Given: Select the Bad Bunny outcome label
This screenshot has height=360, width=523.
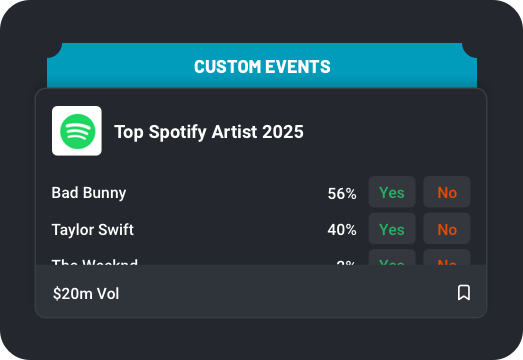Looking at the screenshot, I should tap(89, 193).
